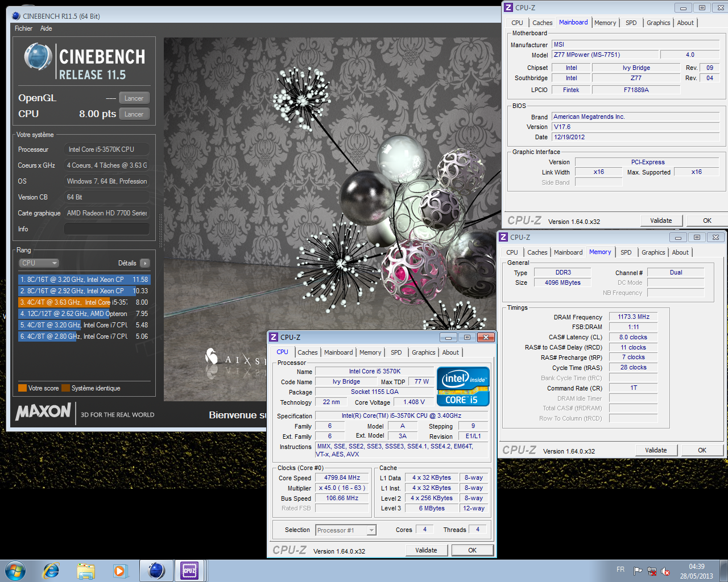The image size is (728, 582).
Task: Switch to Cinebench taskbar button
Action: pos(156,571)
